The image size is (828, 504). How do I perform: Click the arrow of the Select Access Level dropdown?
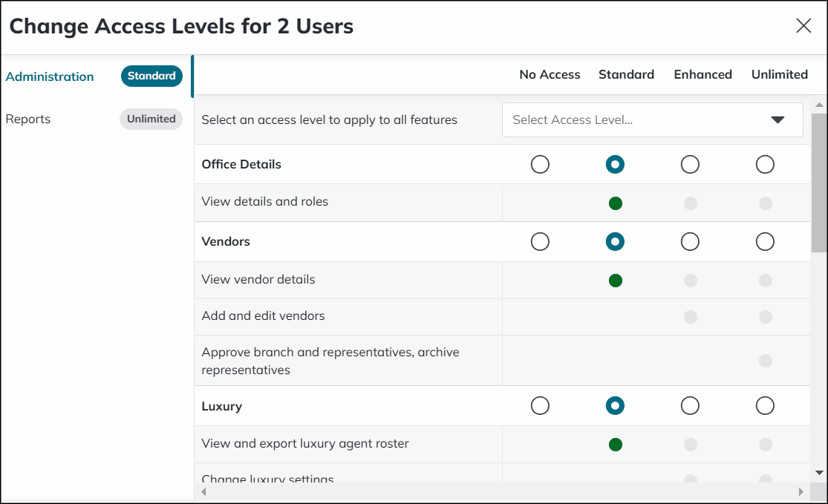(x=778, y=120)
